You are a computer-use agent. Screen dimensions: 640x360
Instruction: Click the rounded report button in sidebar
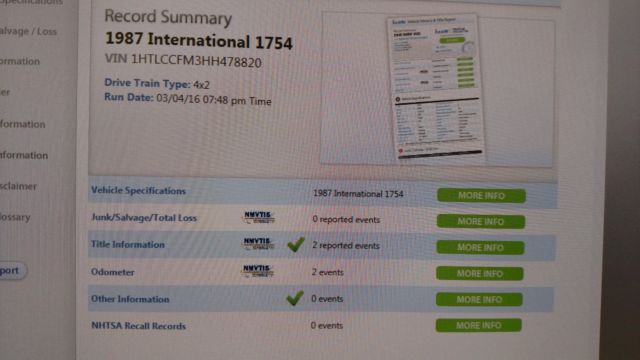click(13, 271)
